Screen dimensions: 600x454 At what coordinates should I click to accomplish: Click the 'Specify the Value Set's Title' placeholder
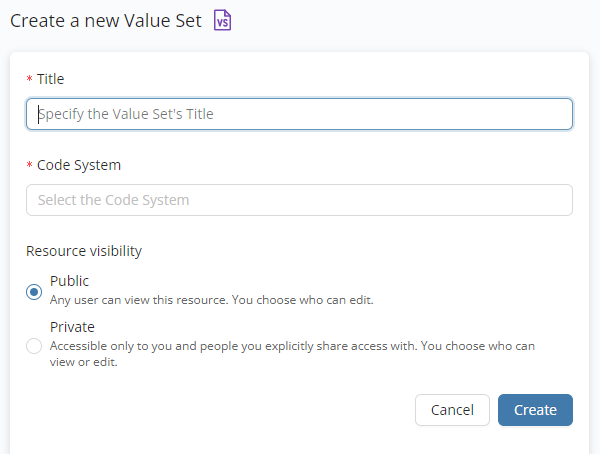pos(126,114)
